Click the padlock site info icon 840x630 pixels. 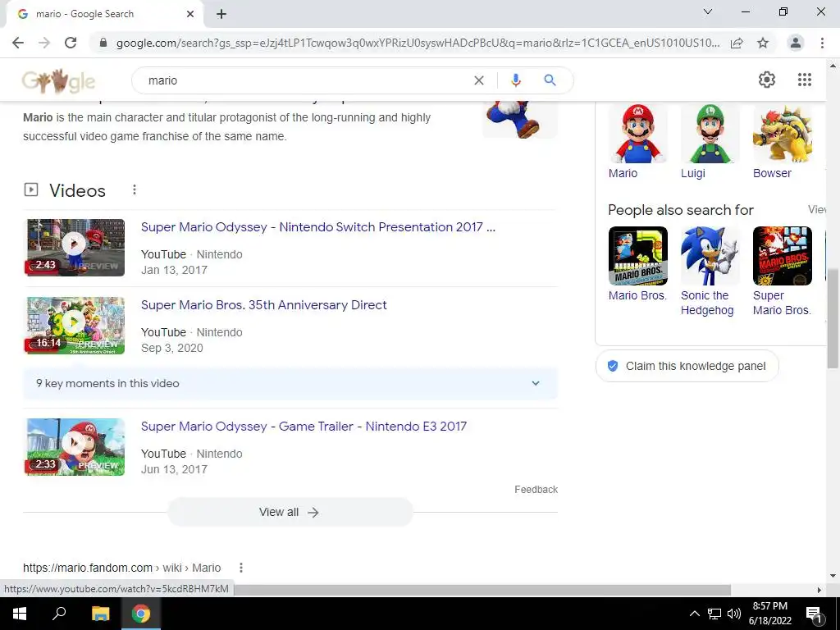tap(103, 43)
